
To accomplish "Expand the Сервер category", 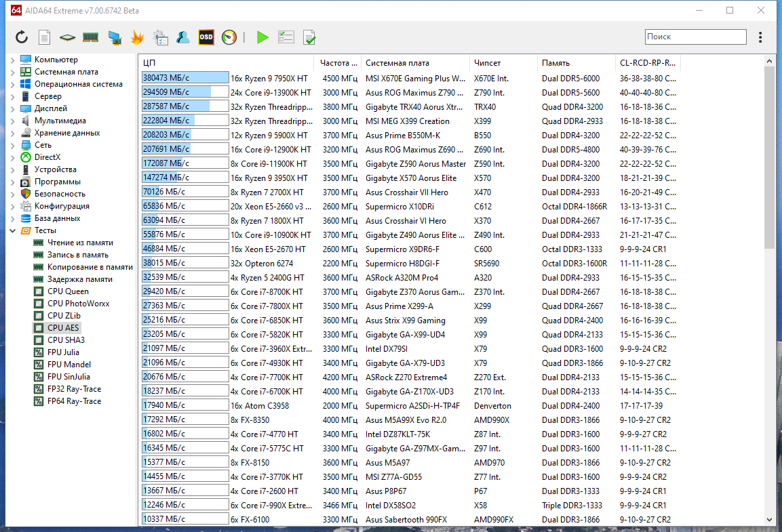I will point(12,96).
